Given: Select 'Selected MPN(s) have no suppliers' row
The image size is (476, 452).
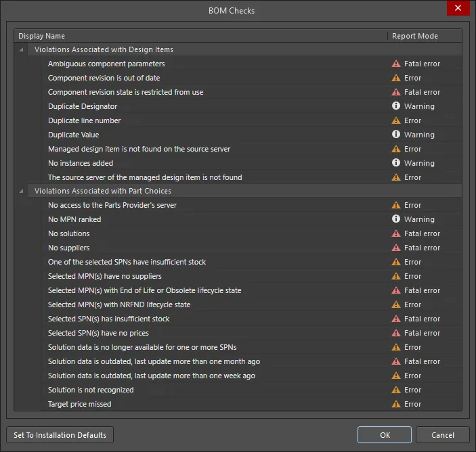Looking at the screenshot, I should (x=252, y=276).
